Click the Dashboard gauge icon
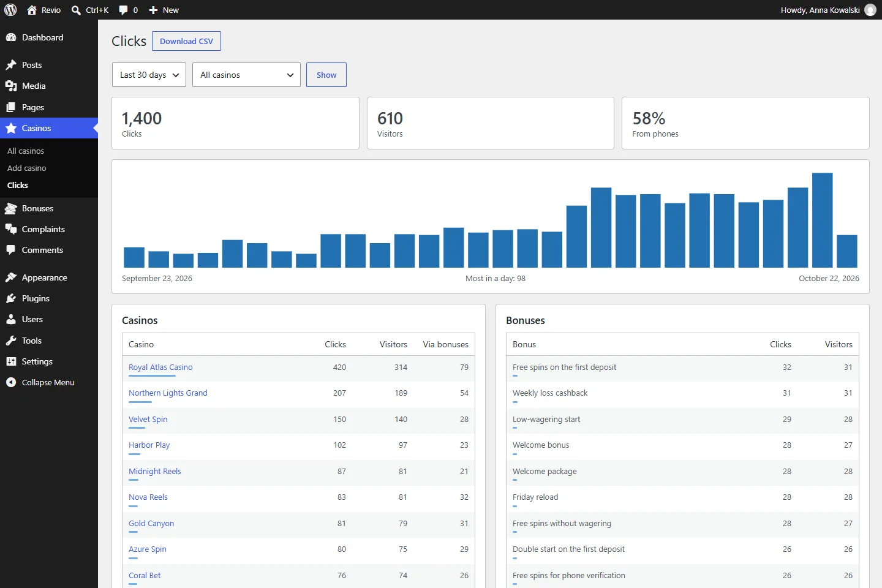The height and width of the screenshot is (588, 882). point(11,37)
